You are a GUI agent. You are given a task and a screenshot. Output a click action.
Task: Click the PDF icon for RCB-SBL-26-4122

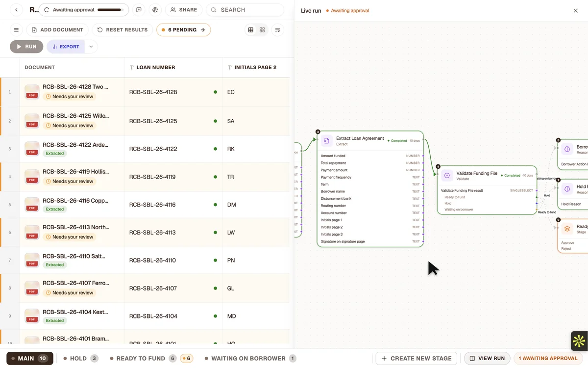[x=32, y=149]
